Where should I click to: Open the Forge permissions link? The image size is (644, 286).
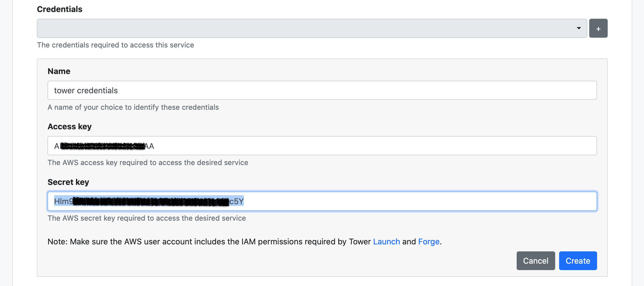point(429,242)
